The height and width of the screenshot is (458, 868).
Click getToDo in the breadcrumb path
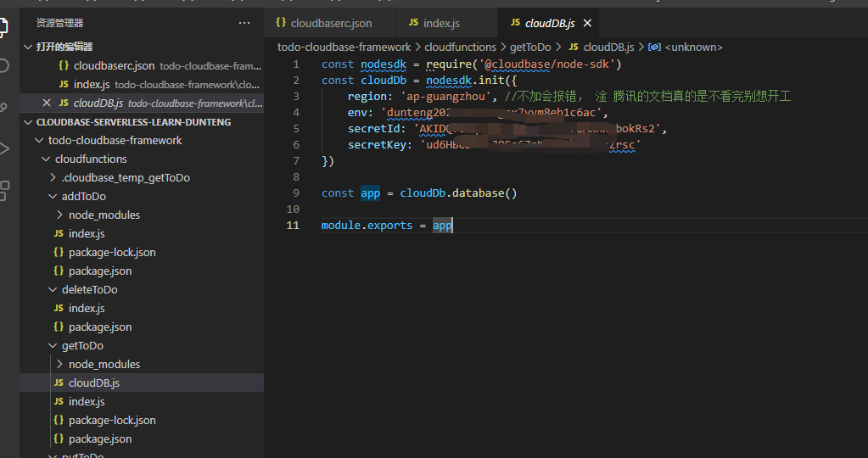pos(530,47)
